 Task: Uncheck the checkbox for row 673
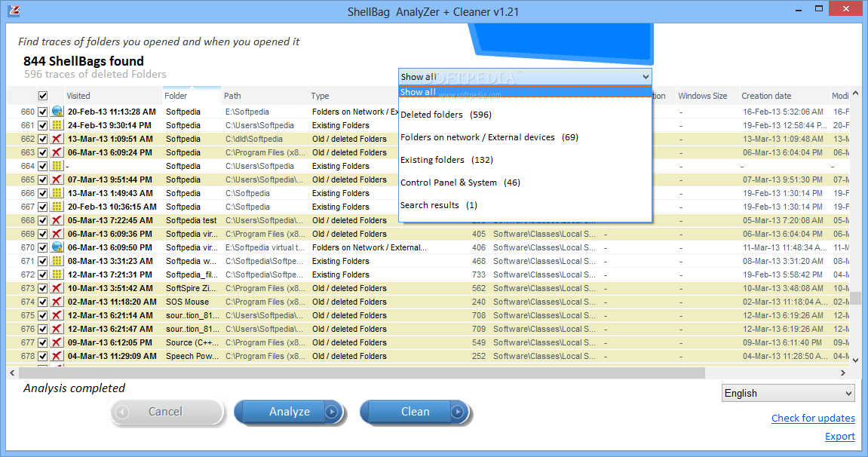tap(43, 288)
